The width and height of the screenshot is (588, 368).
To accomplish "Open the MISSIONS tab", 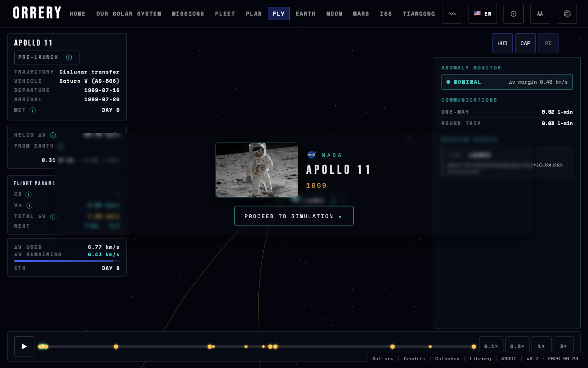I will (x=188, y=14).
